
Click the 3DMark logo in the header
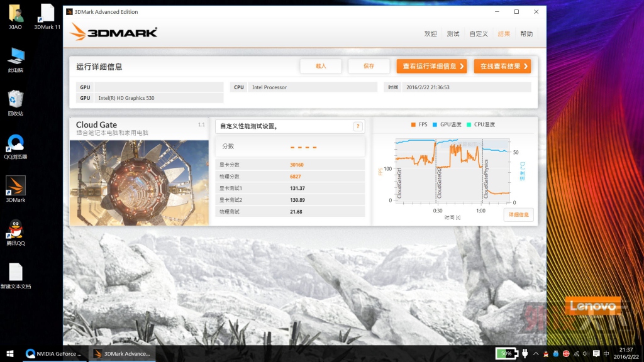click(114, 32)
